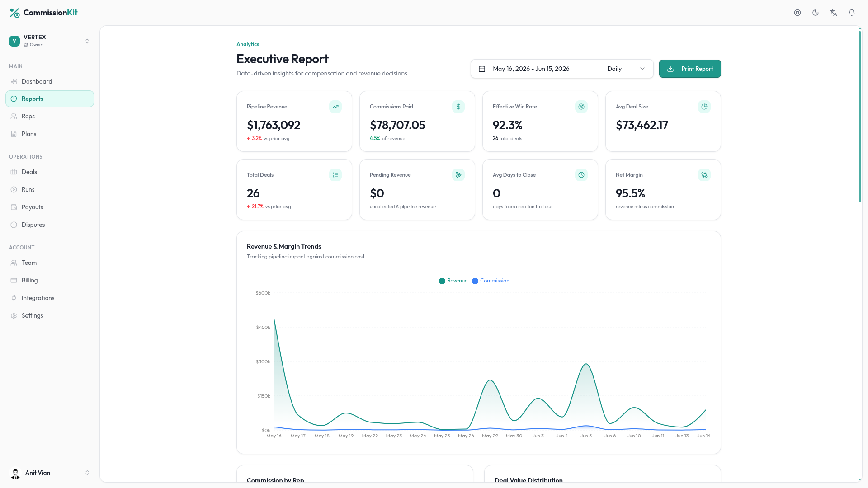The width and height of the screenshot is (868, 488).
Task: Click the Analytics breadcrumb label
Action: pyautogui.click(x=248, y=44)
